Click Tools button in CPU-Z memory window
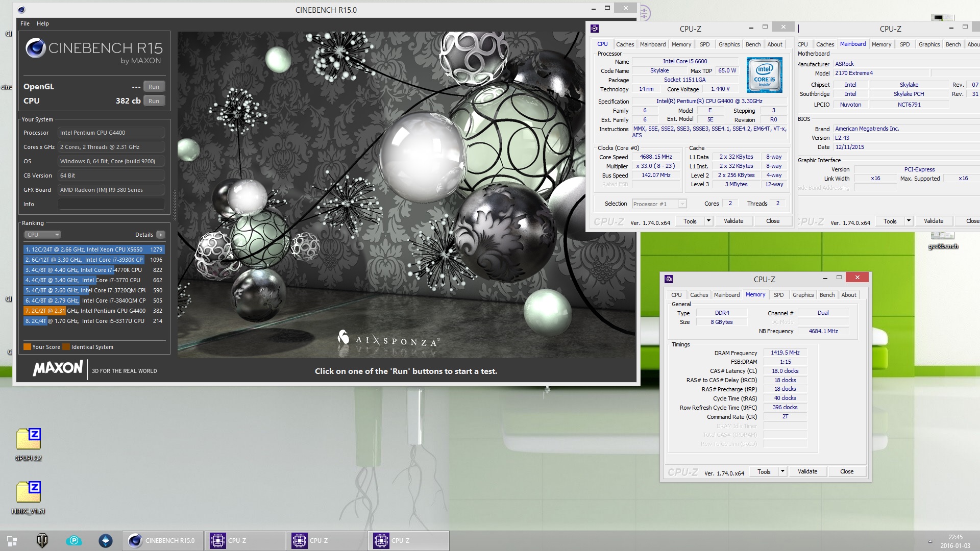Viewport: 980px width, 551px height. coord(764,471)
